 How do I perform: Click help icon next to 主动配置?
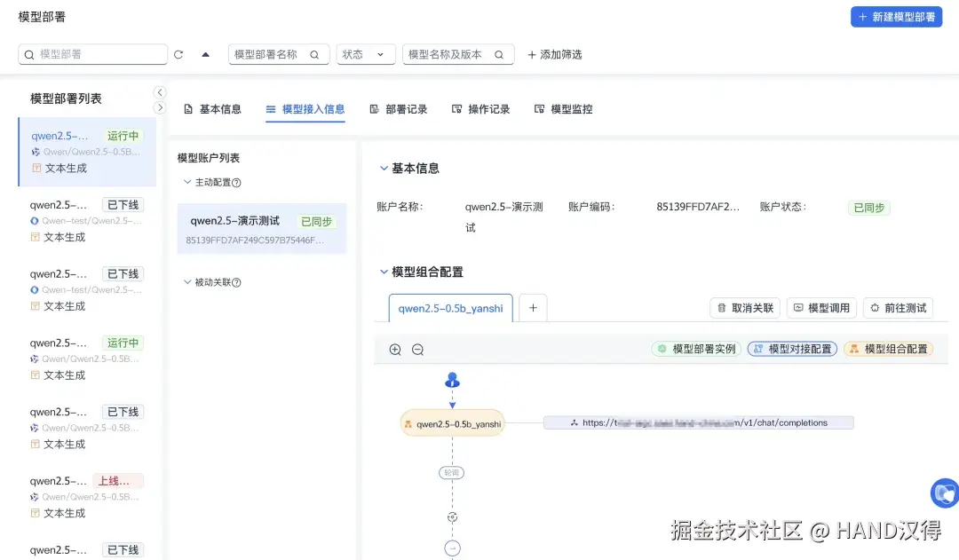(x=237, y=183)
